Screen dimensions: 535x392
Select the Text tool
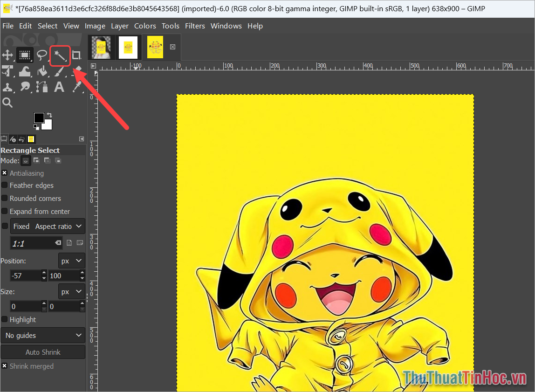coord(59,87)
